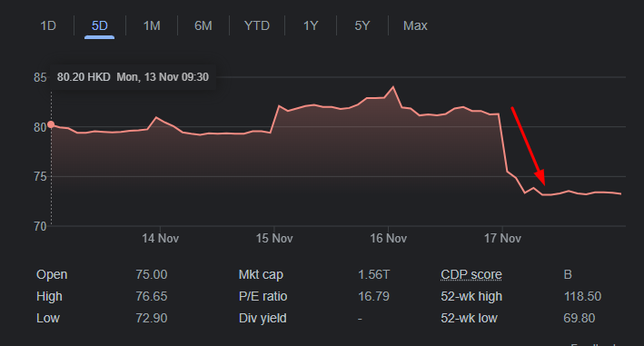Click the chart data point at 13 Nov 09:30
Viewport: 644px width, 346px height.
tap(51, 124)
